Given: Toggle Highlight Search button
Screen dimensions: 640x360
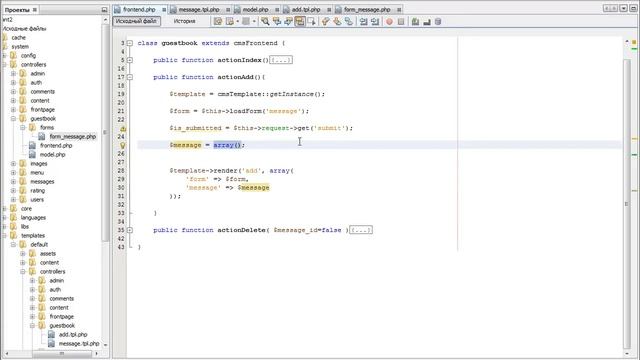Looking at the screenshot, I should tap(300, 22).
